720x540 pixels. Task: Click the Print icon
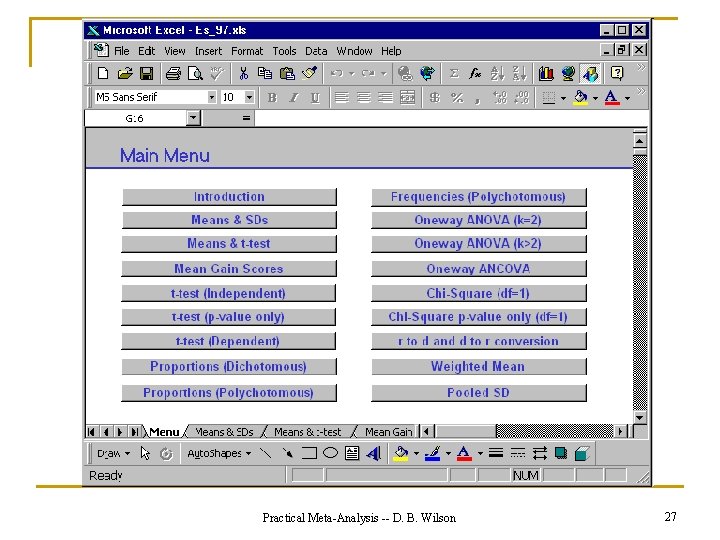point(173,73)
